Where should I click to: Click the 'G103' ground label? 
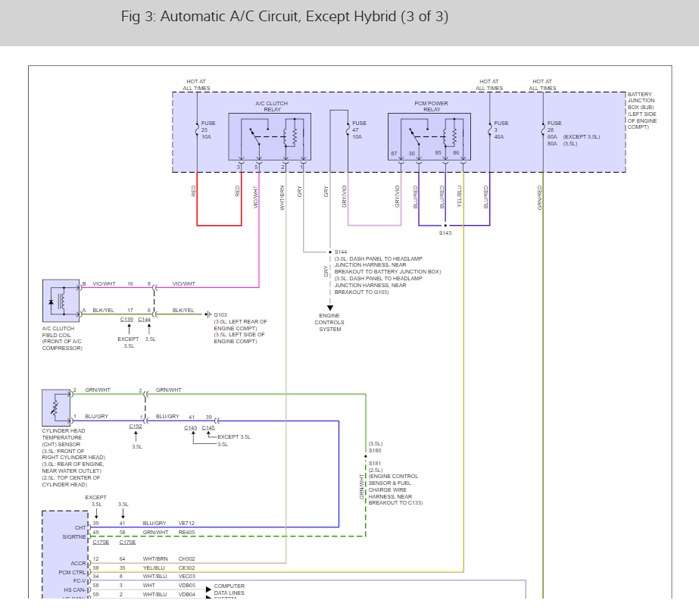pos(220,314)
